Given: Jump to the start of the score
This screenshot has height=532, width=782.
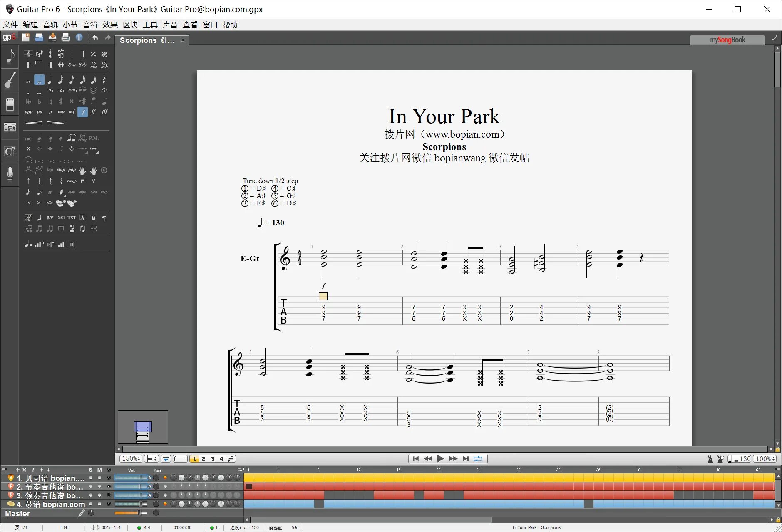Looking at the screenshot, I should coord(415,459).
